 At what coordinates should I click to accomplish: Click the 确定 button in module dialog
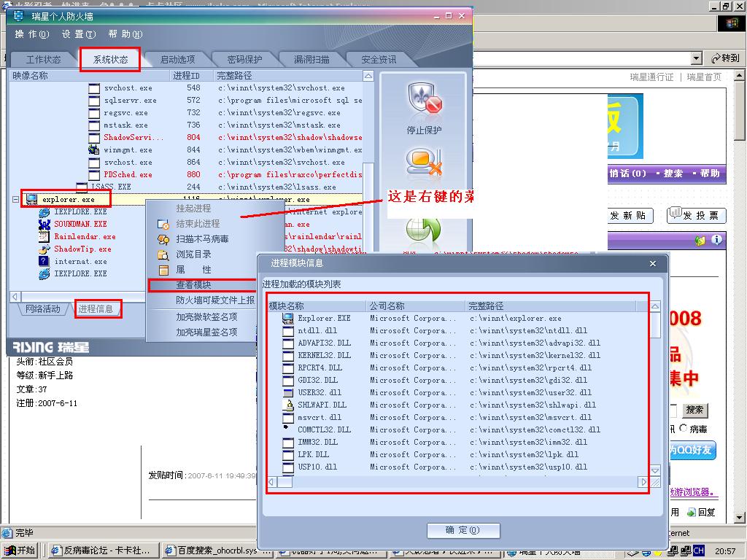tap(463, 531)
